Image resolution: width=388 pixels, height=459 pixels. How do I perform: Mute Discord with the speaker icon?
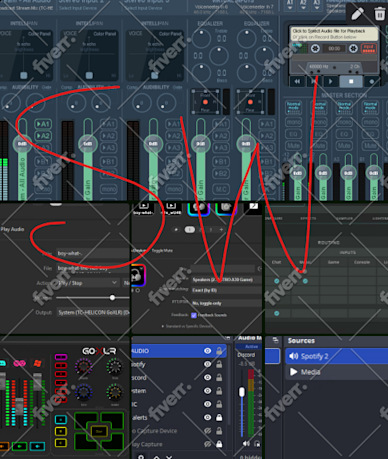pos(246,443)
